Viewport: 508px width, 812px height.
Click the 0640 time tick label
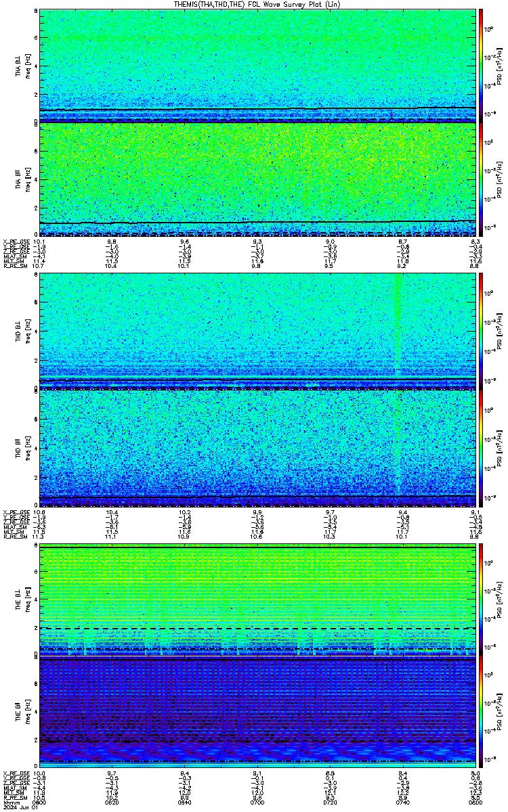click(185, 802)
